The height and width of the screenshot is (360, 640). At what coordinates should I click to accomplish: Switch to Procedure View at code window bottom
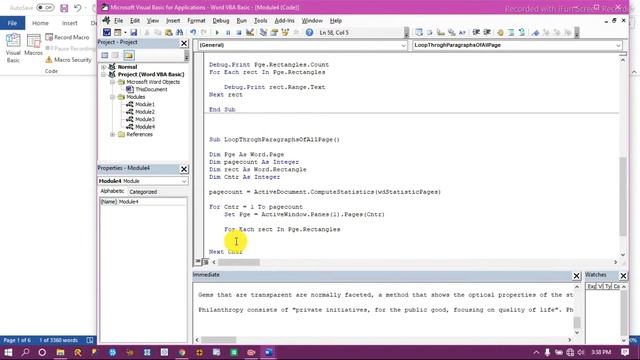(x=198, y=262)
